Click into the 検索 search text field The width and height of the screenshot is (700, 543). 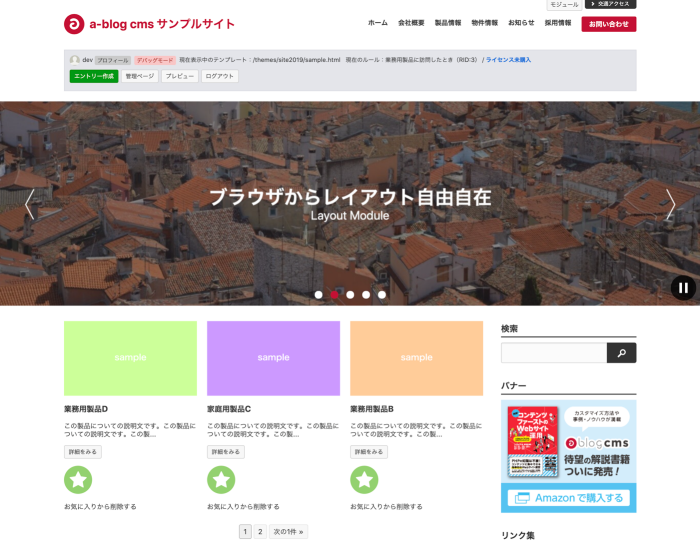click(x=553, y=353)
